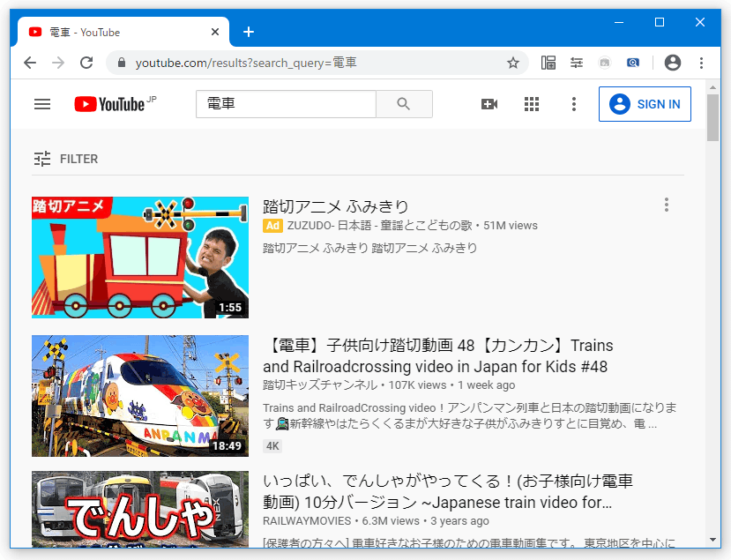Visit the RAILWAYMOVIES channel
The width and height of the screenshot is (731, 560).
307,521
